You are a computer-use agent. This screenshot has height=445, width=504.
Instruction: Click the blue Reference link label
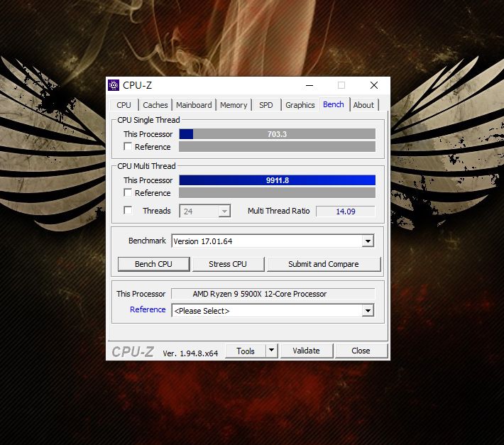coord(148,309)
